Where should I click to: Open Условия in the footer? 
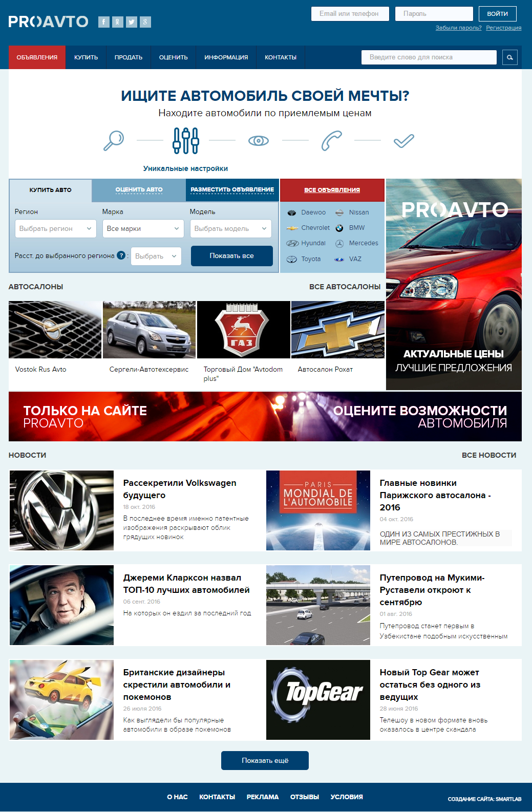coord(347,797)
